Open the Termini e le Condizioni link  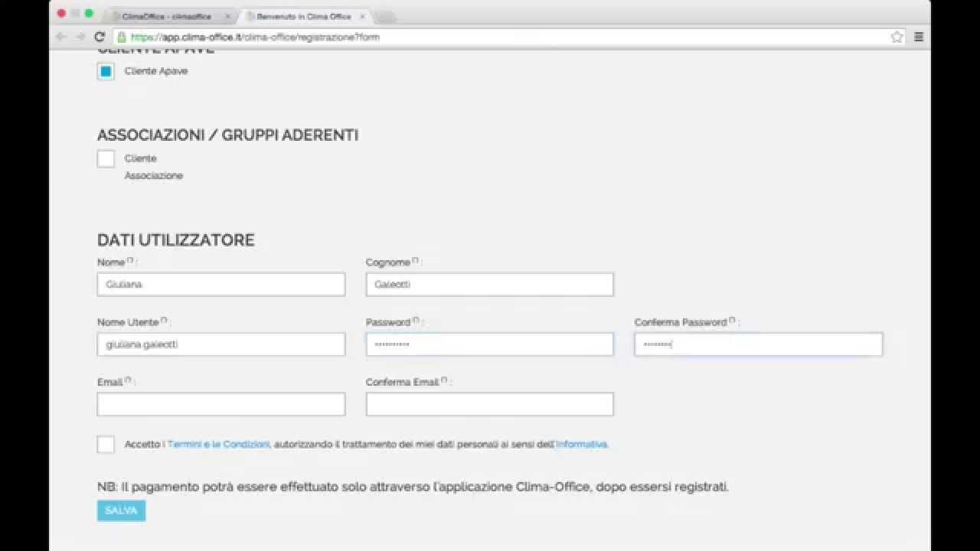tap(218, 444)
